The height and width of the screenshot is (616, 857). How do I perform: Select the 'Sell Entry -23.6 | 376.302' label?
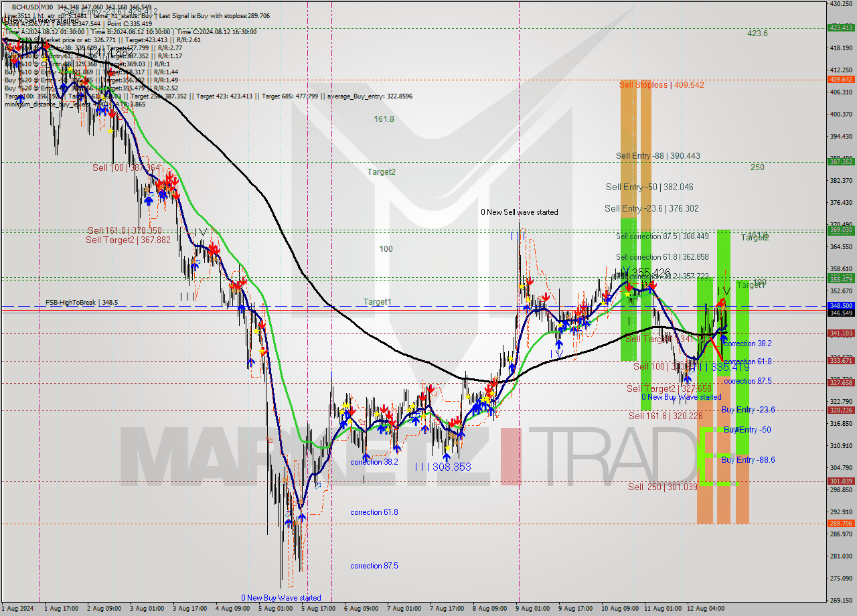pos(651,209)
